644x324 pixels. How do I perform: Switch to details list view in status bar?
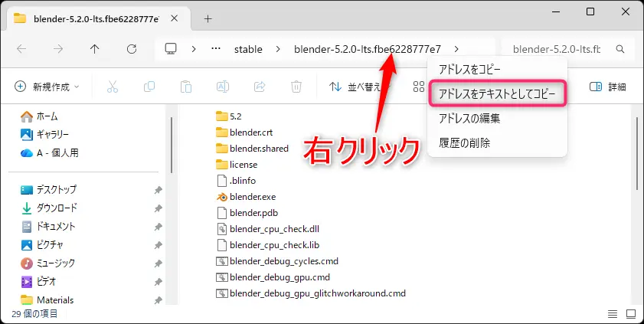[x=613, y=314]
